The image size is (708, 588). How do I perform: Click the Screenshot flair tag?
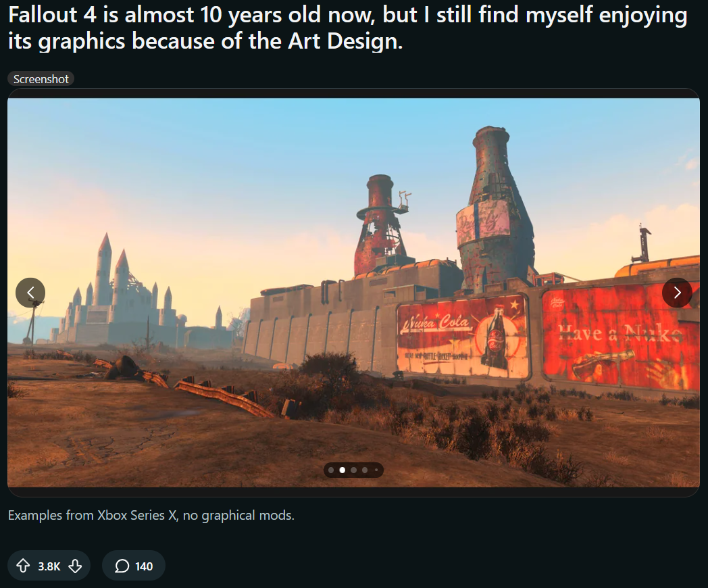coord(41,79)
